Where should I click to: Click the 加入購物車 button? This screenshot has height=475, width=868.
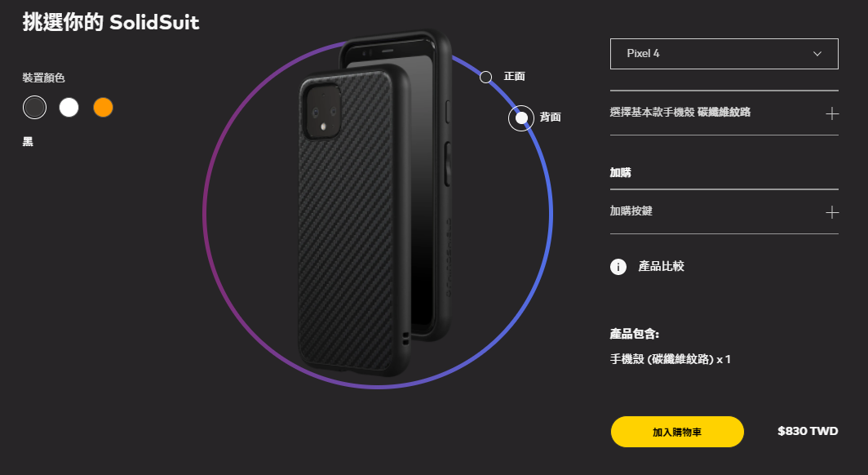click(x=677, y=432)
